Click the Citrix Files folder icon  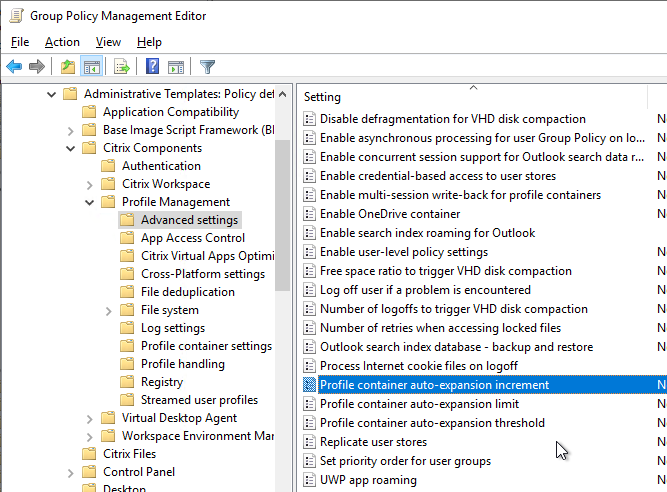(x=89, y=454)
